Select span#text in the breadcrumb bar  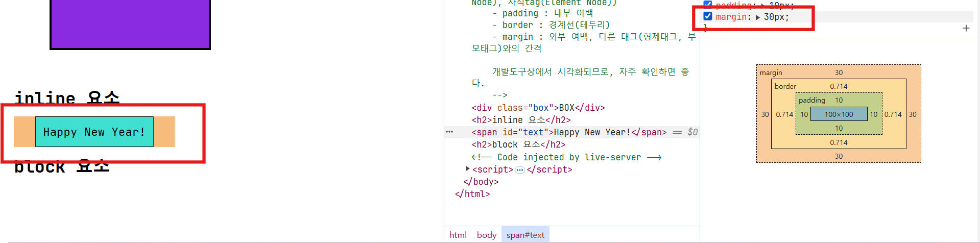tap(525, 235)
